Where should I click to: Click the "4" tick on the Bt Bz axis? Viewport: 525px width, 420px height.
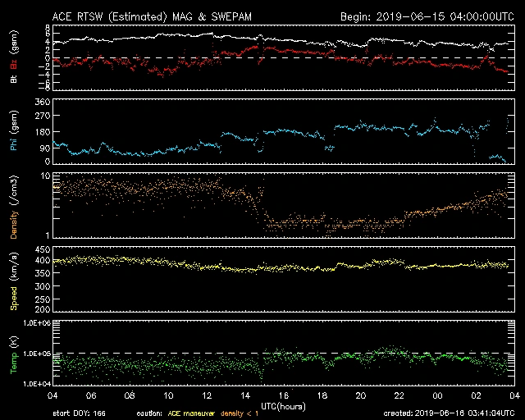(x=48, y=42)
